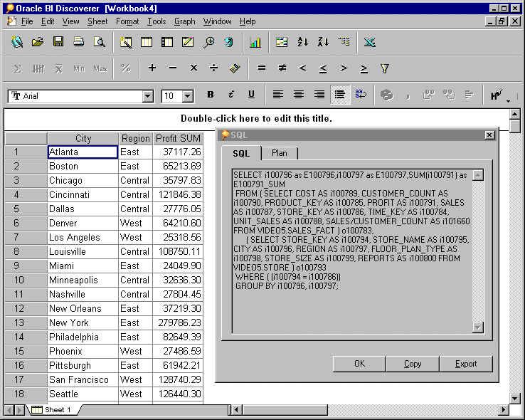Open the Arial font dropdown
Image resolution: width=525 pixels, height=420 pixels.
148,96
